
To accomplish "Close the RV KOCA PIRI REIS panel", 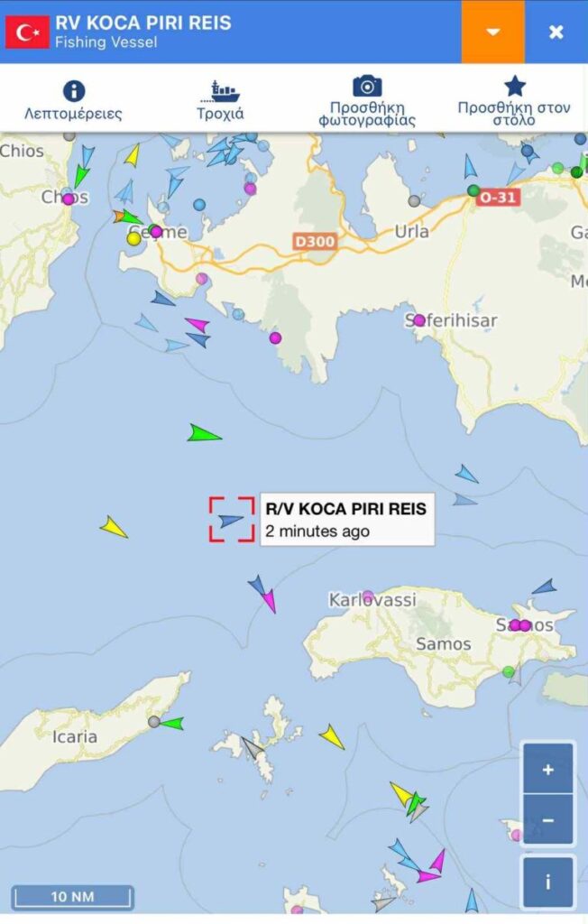I will 556,32.
